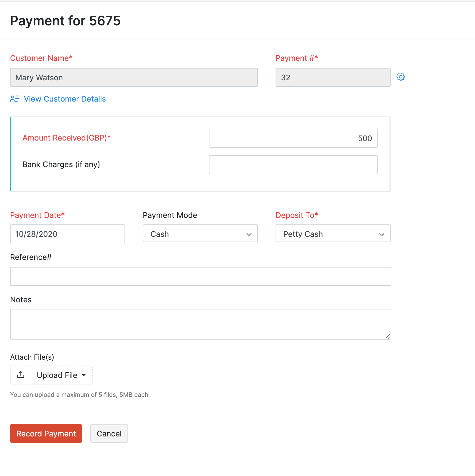Open View Customer Details
The image size is (475, 476).
pyautogui.click(x=65, y=99)
